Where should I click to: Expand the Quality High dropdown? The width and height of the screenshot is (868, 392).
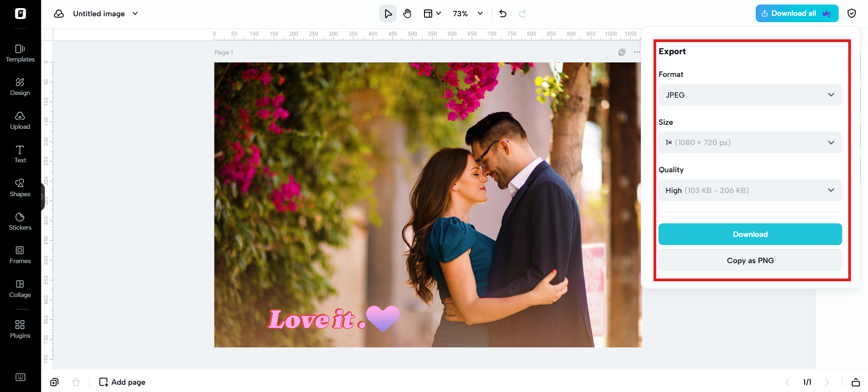750,190
